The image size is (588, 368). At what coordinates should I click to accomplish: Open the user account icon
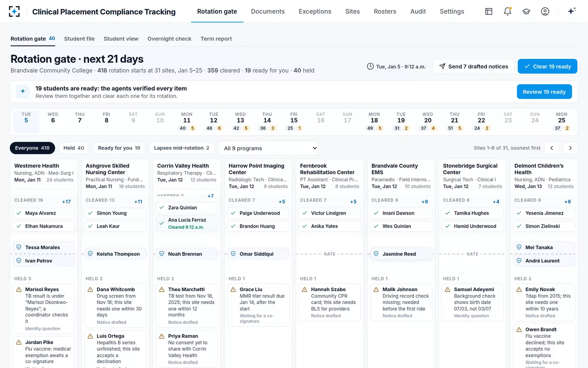[545, 11]
